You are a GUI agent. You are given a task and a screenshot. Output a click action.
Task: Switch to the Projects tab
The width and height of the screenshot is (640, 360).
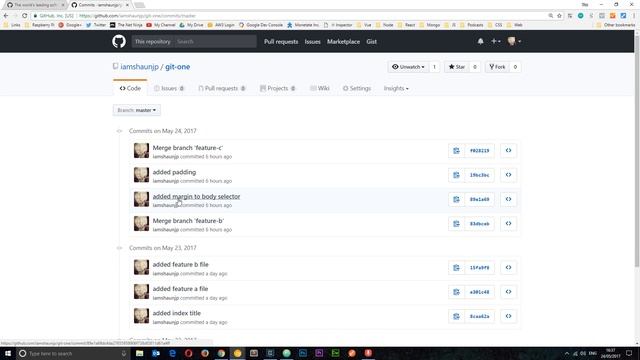(278, 88)
